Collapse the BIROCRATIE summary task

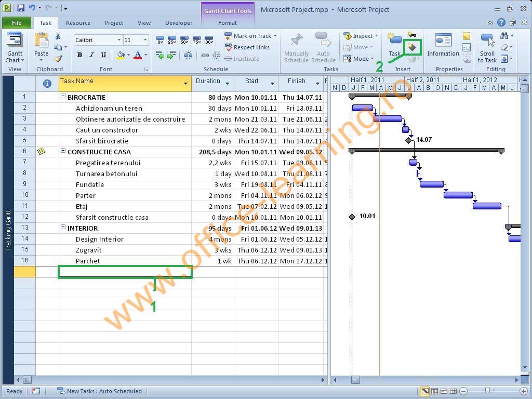click(63, 96)
